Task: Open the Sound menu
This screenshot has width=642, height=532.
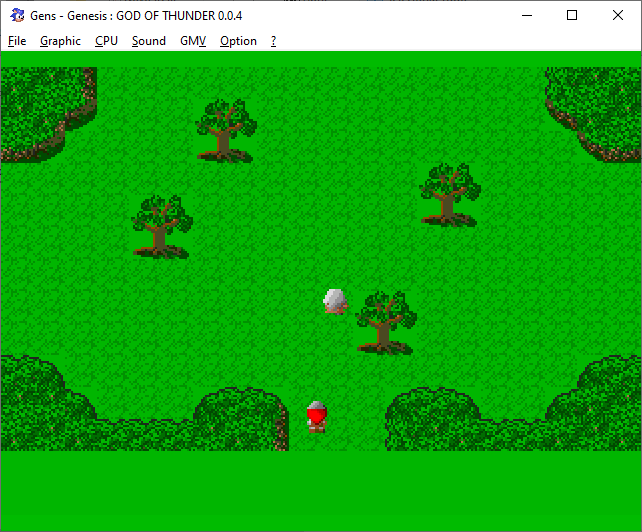Action: pyautogui.click(x=149, y=41)
